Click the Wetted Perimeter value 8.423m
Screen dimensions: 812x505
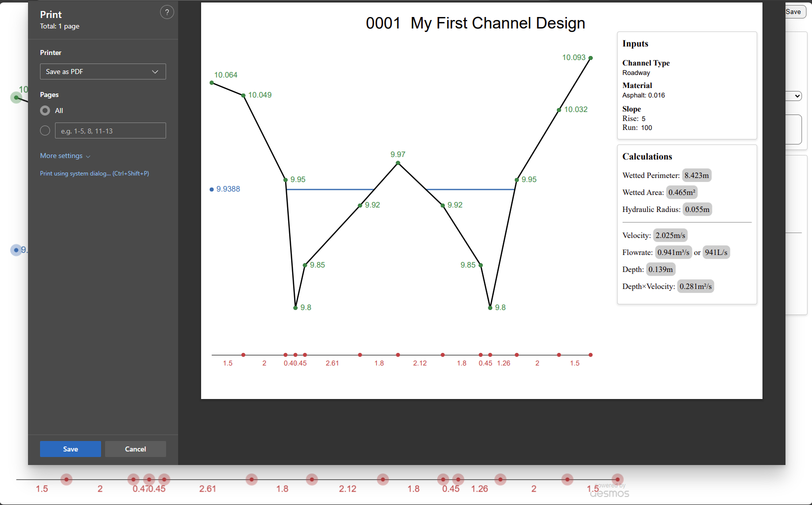coord(696,175)
